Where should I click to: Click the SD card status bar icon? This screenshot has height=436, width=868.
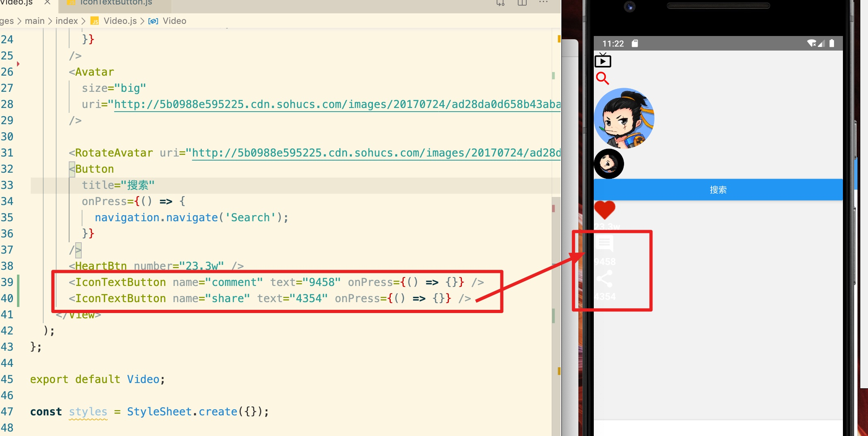(x=635, y=43)
